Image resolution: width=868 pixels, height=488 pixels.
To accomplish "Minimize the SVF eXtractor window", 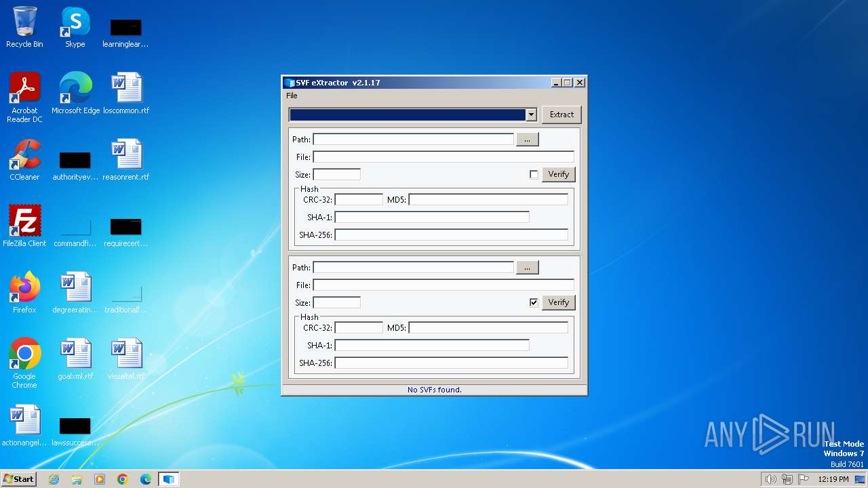I will (x=556, y=83).
